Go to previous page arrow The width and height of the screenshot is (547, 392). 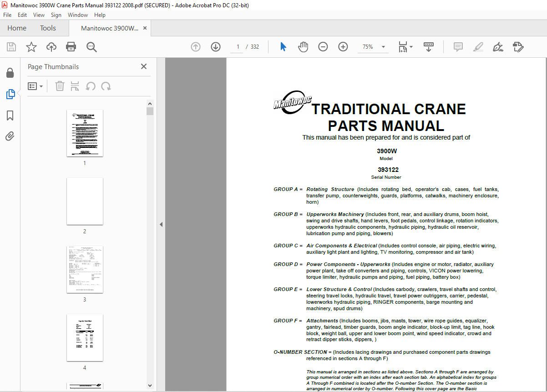196,47
